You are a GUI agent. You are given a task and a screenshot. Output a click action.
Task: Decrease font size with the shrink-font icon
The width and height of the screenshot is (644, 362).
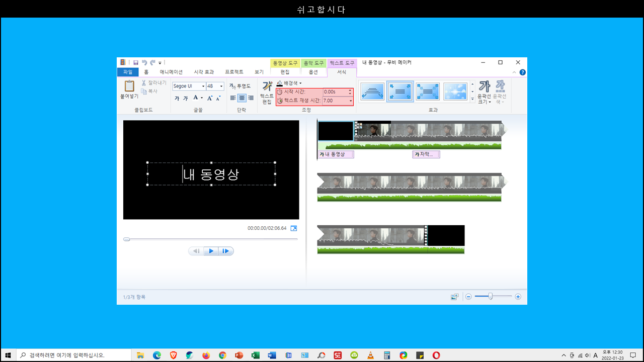(x=218, y=98)
